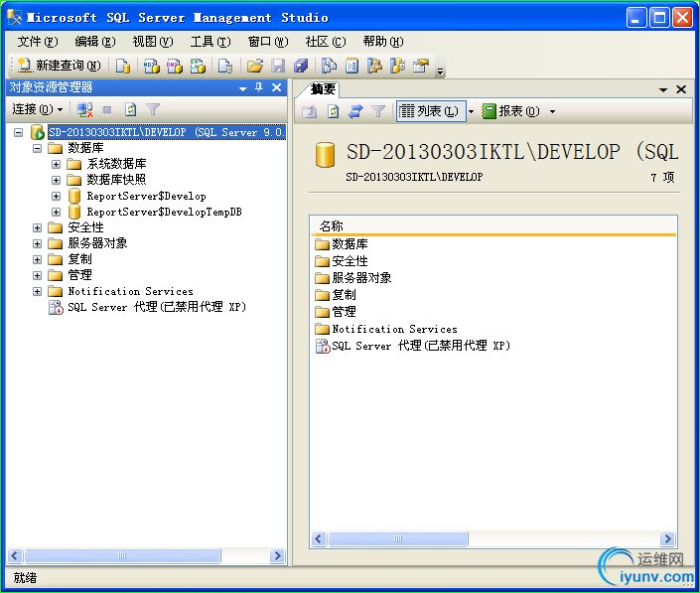Image resolution: width=700 pixels, height=593 pixels.
Task: Click the SQL Server Mobile Query icon
Action: (x=225, y=67)
